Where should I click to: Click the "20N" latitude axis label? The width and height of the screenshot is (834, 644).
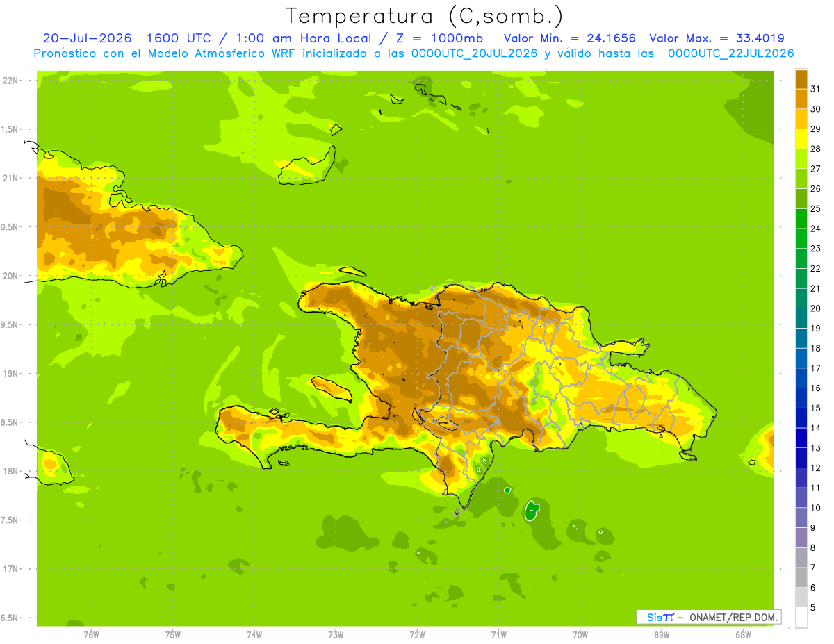[10, 276]
